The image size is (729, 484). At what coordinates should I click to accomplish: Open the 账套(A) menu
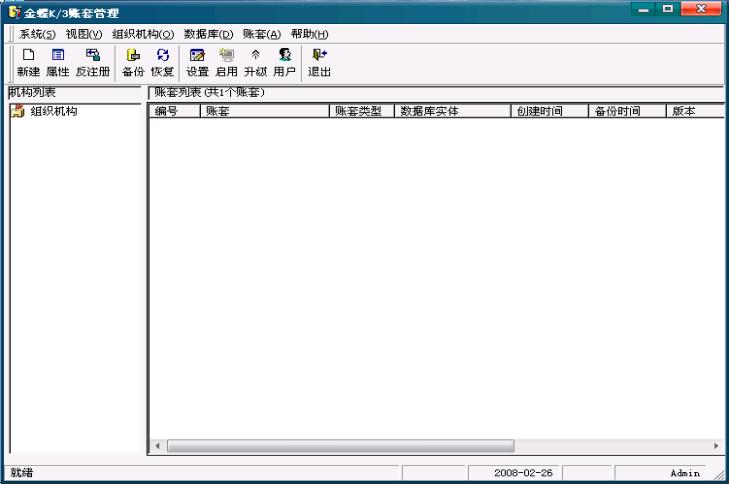262,34
